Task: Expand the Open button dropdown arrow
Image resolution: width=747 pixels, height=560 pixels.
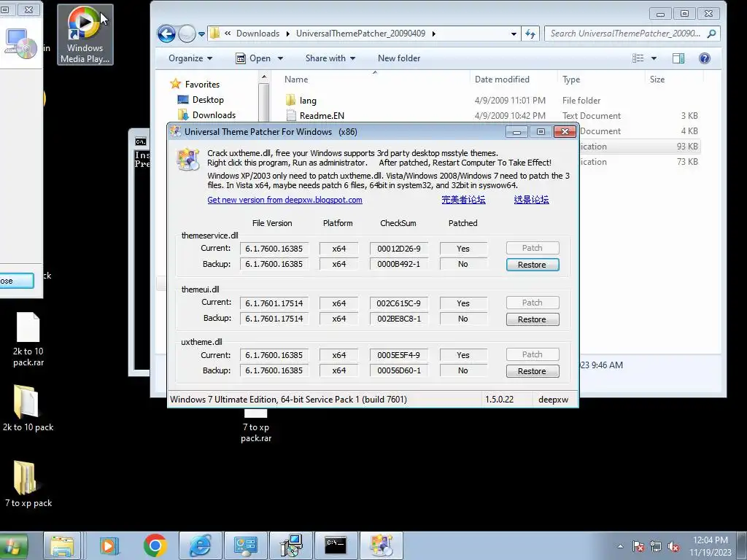Action: point(280,58)
